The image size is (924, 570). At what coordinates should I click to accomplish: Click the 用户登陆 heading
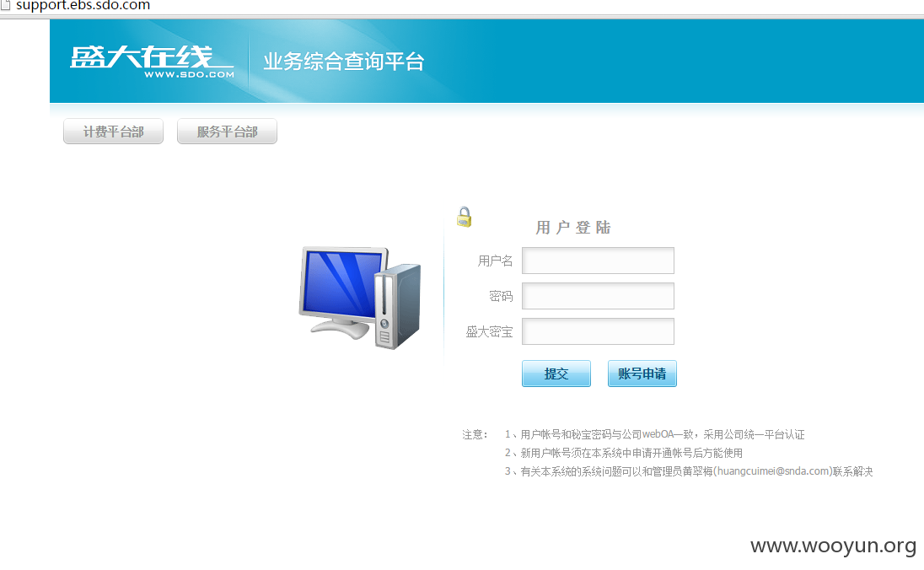[x=572, y=228]
